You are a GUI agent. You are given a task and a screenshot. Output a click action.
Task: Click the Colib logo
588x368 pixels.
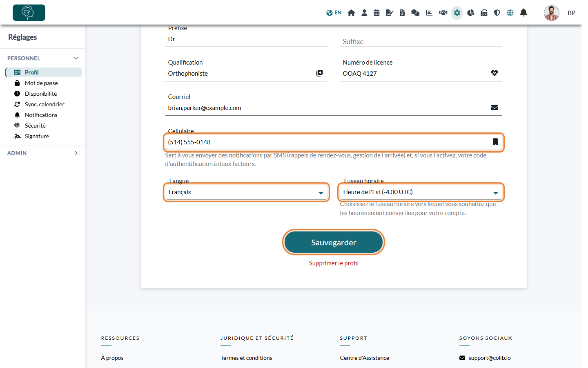point(29,13)
